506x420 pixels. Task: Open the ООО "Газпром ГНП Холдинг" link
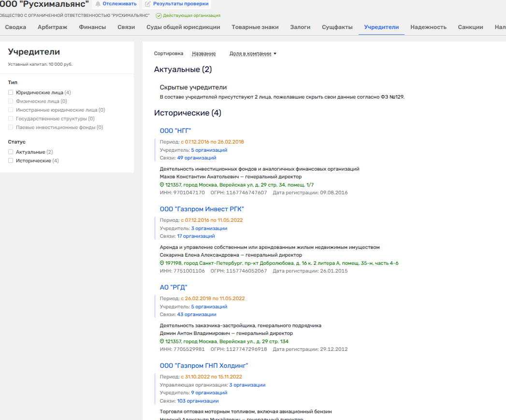(x=204, y=366)
